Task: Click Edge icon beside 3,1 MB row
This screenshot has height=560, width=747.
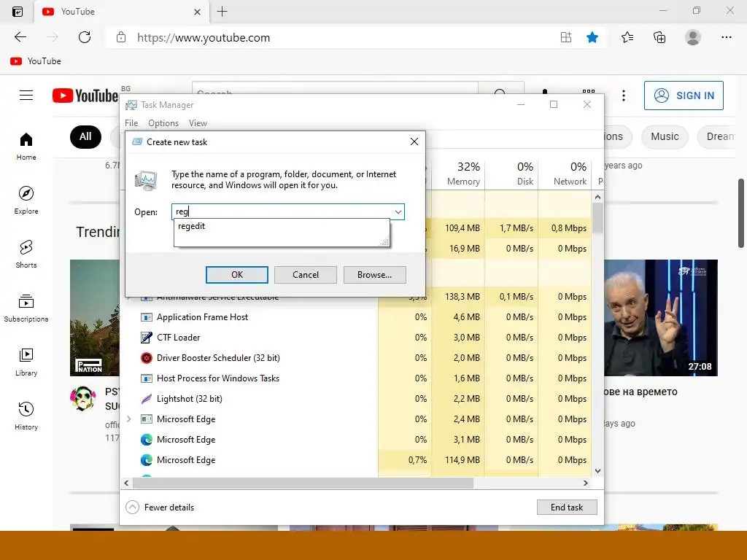Action: point(146,440)
